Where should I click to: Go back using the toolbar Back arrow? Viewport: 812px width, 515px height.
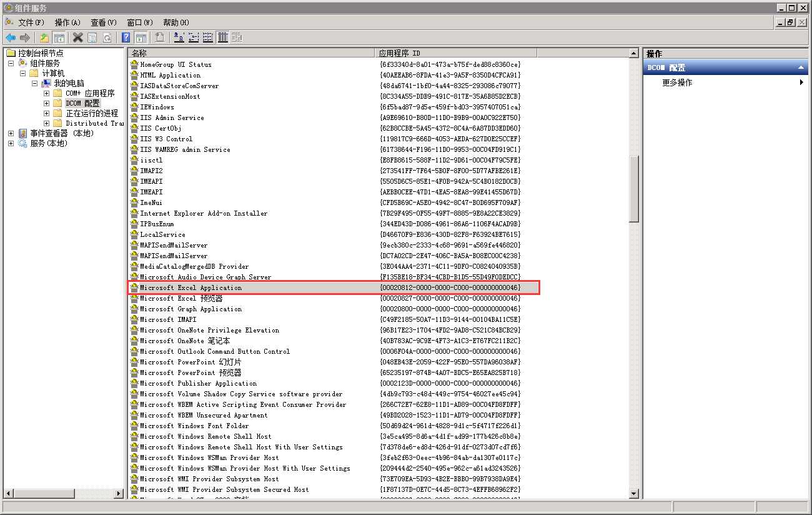(11, 37)
